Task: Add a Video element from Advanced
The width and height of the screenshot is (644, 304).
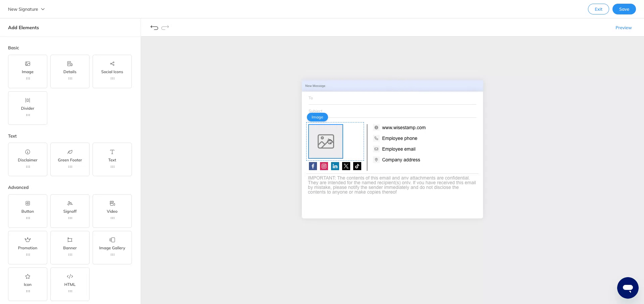Action: [112, 211]
